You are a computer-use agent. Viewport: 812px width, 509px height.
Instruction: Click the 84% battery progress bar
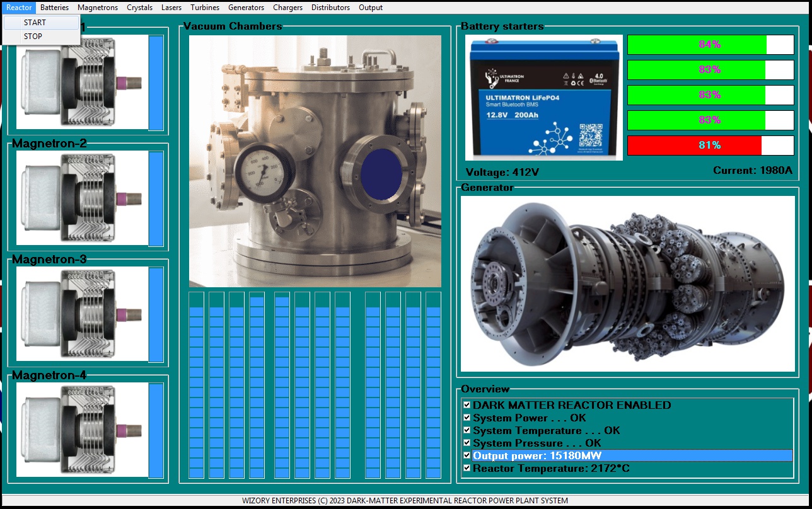point(710,45)
